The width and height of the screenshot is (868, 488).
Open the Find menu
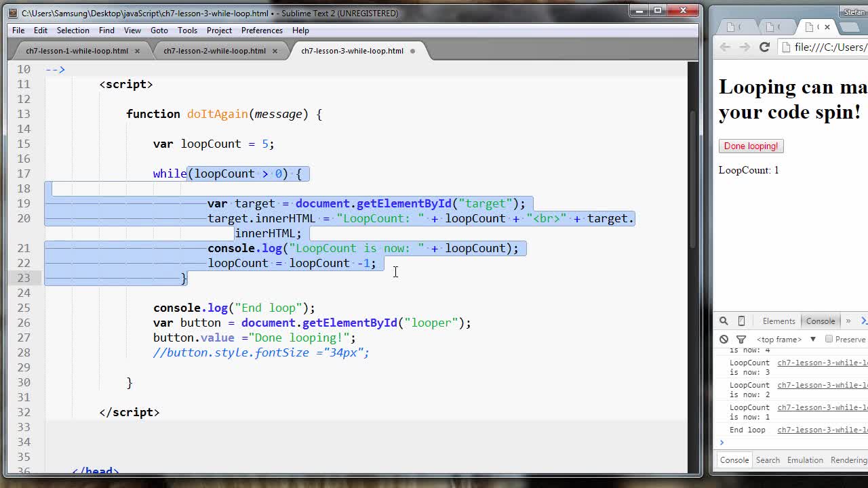[x=106, y=30]
